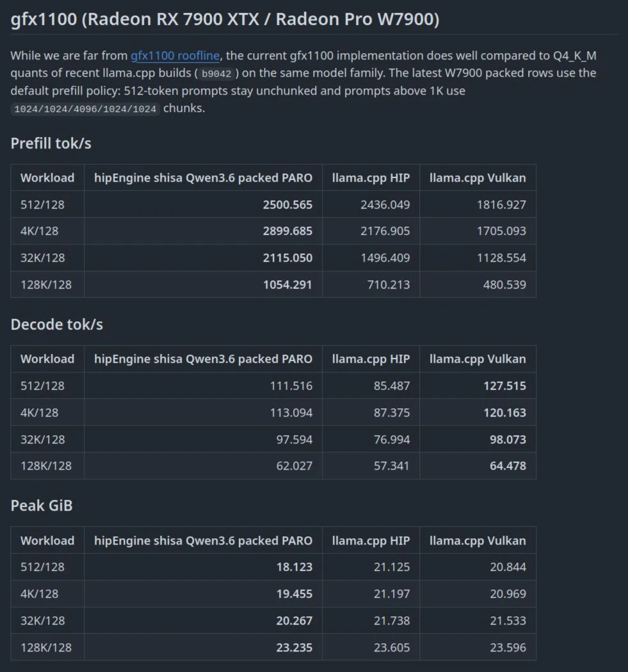Image resolution: width=628 pixels, height=672 pixels.
Task: Click the gfx1100 Radeon RX 7900 XTX heading
Action: (225, 19)
